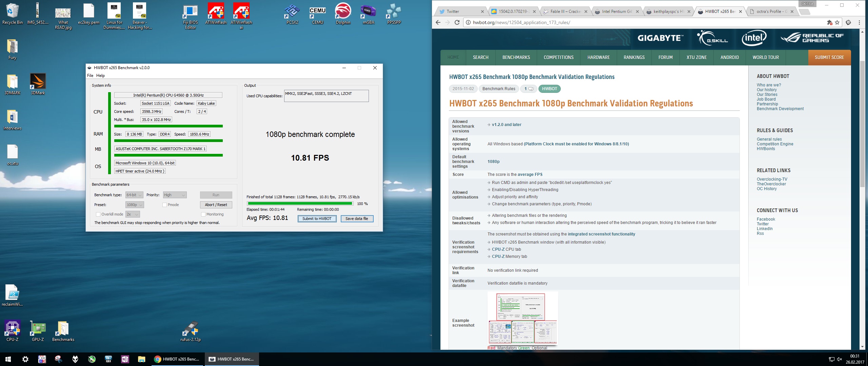Open the Benchmark Rules tag

[x=498, y=89]
